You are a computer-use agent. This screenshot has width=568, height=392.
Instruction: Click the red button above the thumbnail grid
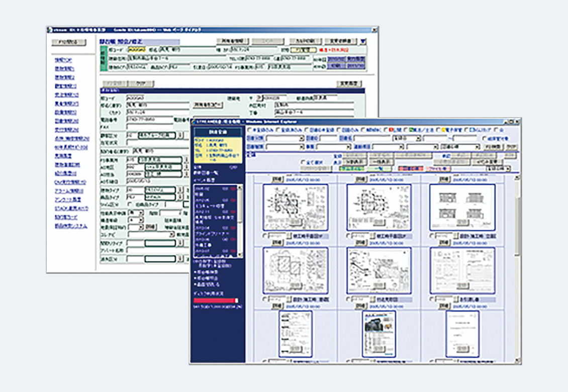pos(411,168)
